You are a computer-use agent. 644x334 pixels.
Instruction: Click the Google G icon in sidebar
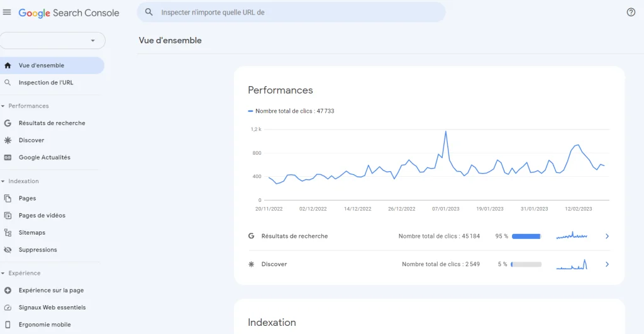(8, 123)
